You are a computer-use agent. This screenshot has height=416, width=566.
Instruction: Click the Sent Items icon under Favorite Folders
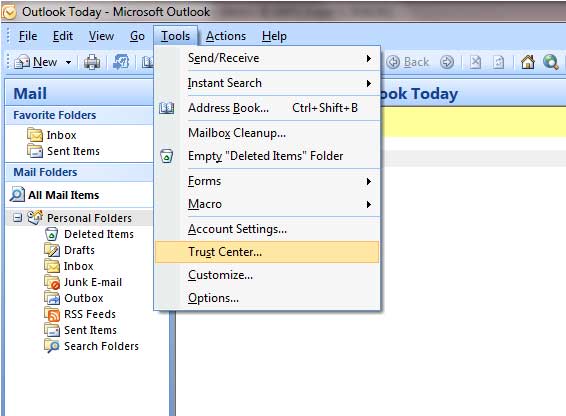tap(35, 151)
